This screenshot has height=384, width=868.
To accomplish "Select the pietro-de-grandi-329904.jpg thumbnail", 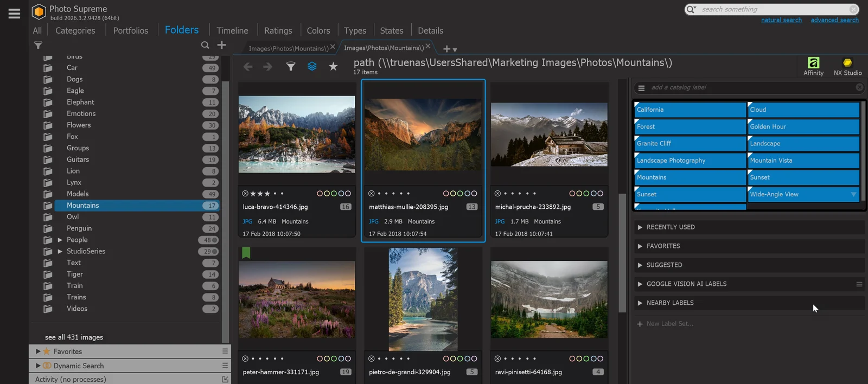I will (423, 299).
